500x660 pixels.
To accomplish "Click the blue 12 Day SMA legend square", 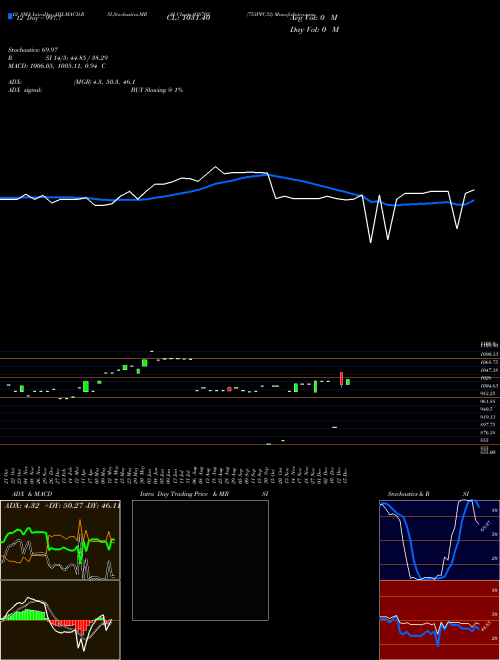I will [10, 16].
